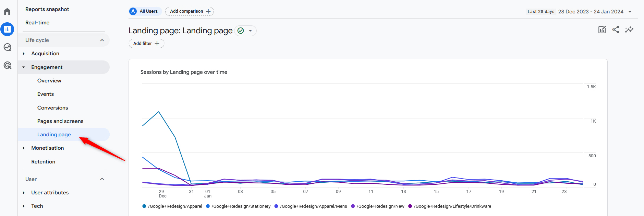Open the Advertising target icon
Screen dimensions: 644x216
point(7,65)
